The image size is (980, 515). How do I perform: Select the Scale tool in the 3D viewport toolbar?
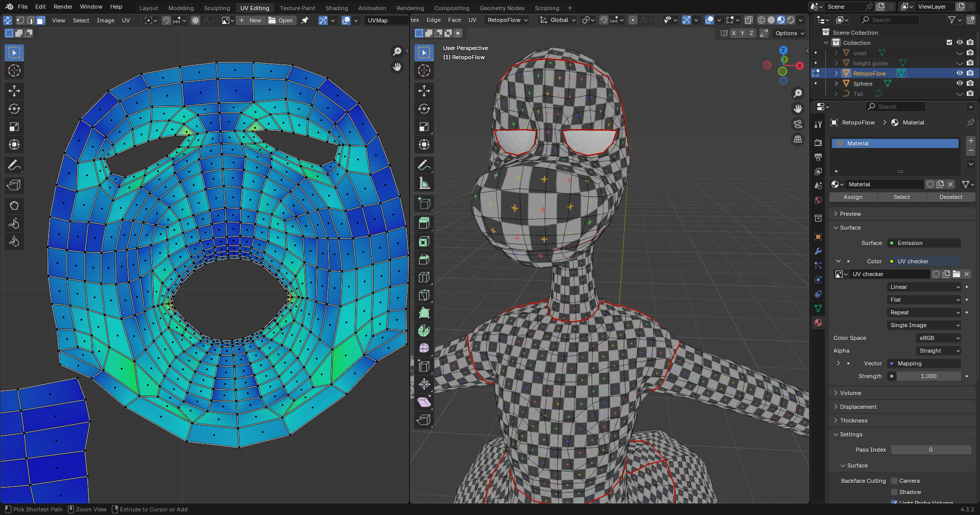(x=424, y=127)
